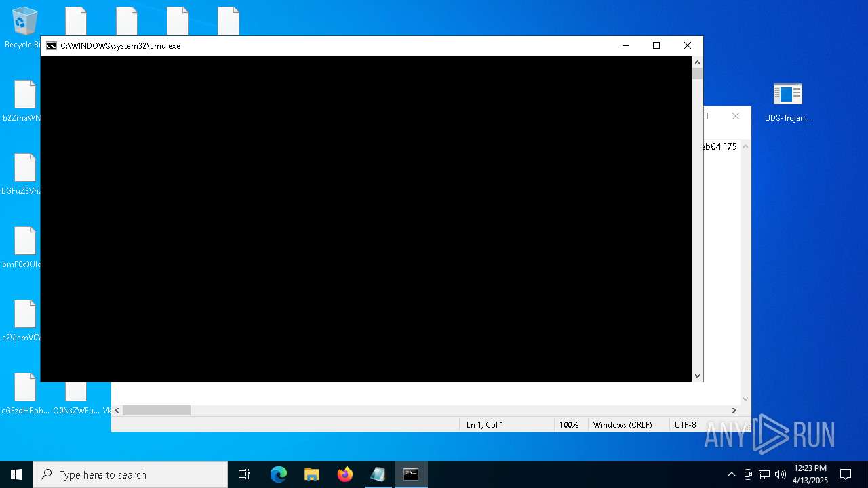
Task: Click Notepad horizontal scrollbar right arrow
Action: pos(734,411)
